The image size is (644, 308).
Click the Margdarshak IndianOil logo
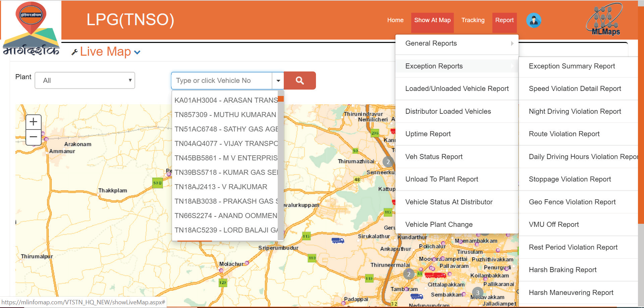click(x=31, y=29)
